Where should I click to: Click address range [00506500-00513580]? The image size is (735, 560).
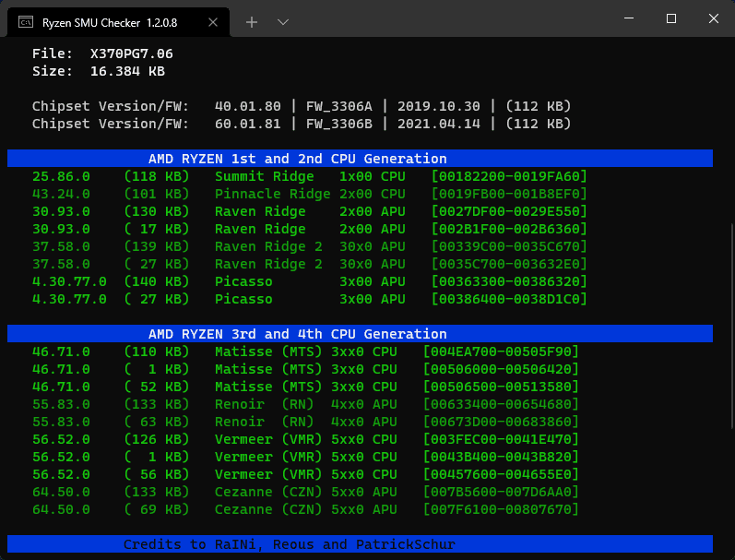501,387
